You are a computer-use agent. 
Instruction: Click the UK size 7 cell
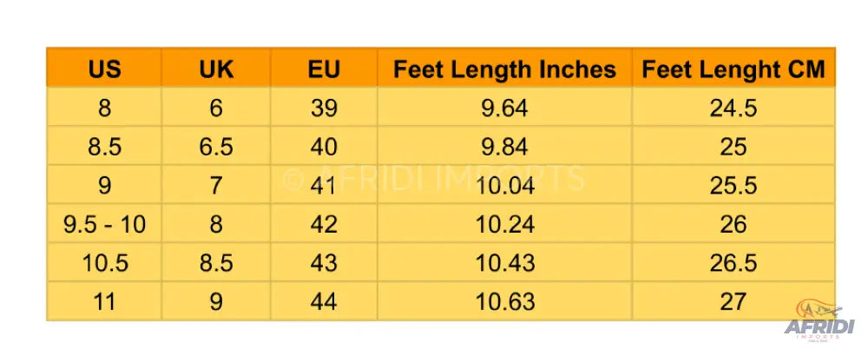(216, 186)
